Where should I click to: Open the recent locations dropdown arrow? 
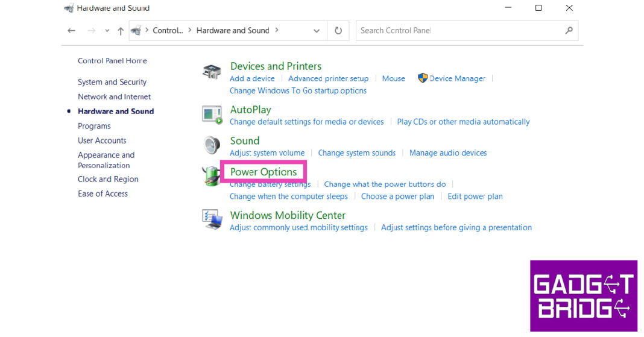(107, 31)
